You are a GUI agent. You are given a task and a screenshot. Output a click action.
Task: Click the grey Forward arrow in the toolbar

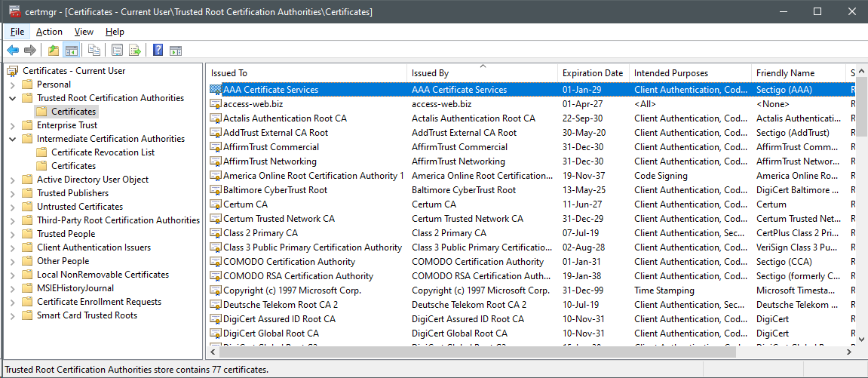click(x=30, y=51)
